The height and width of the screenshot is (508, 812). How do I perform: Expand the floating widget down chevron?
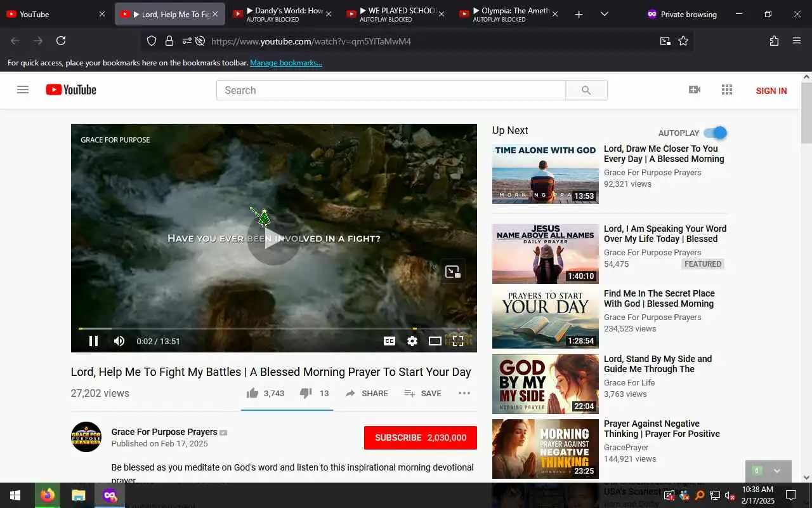tap(777, 471)
